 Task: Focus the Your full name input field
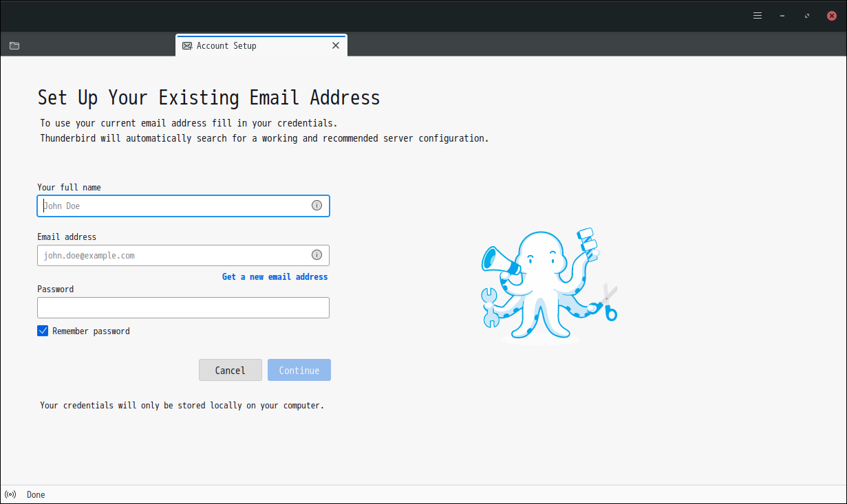[x=183, y=206]
